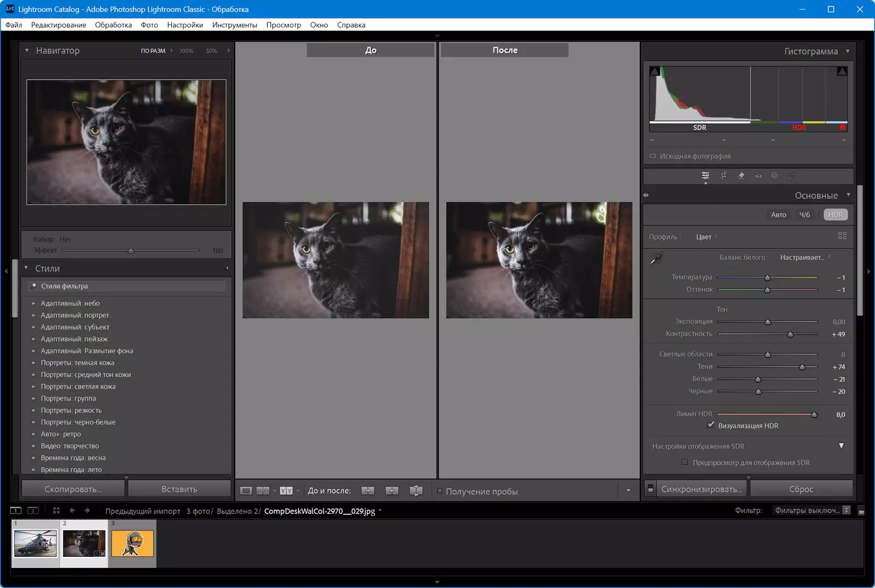Collapse the Навигатор panel

click(x=27, y=50)
